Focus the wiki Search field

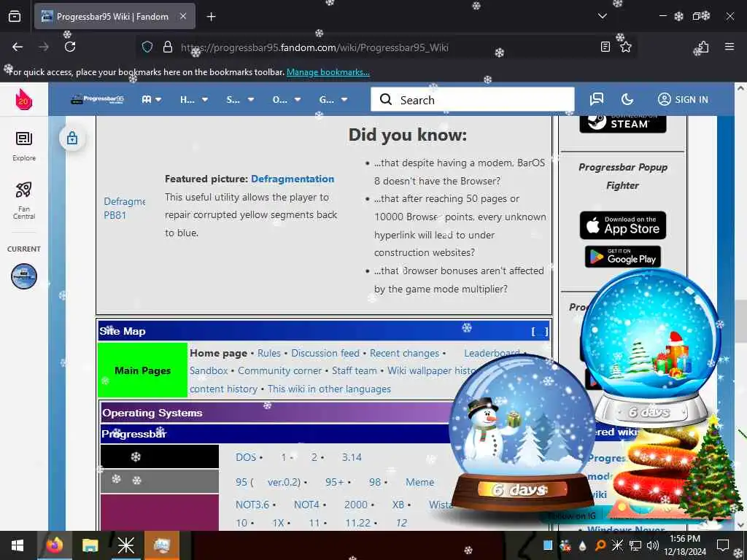(x=473, y=99)
